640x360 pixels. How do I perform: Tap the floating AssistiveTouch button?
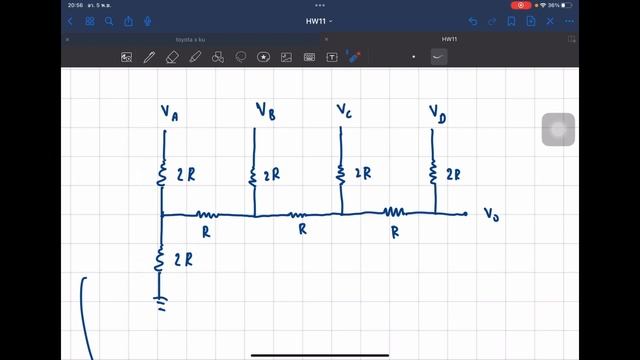[x=558, y=129]
